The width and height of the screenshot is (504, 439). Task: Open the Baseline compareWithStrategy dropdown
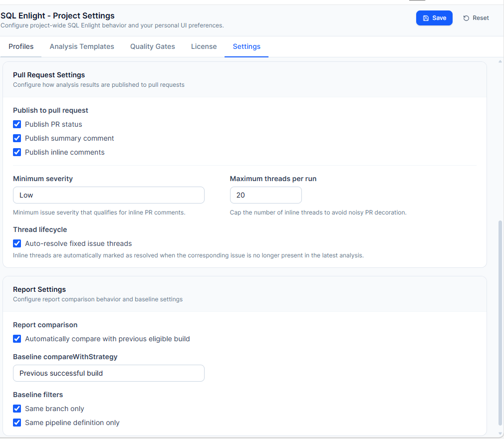coord(109,373)
